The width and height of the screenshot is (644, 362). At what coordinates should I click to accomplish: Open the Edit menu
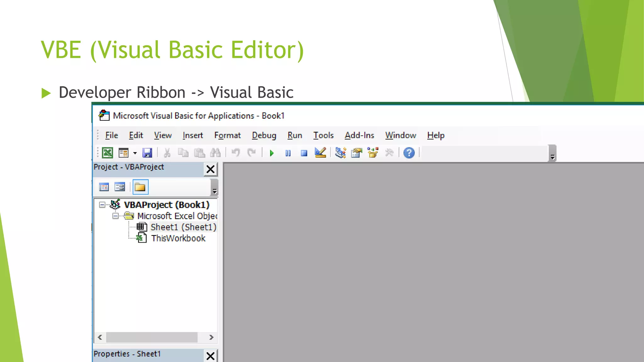pyautogui.click(x=136, y=135)
